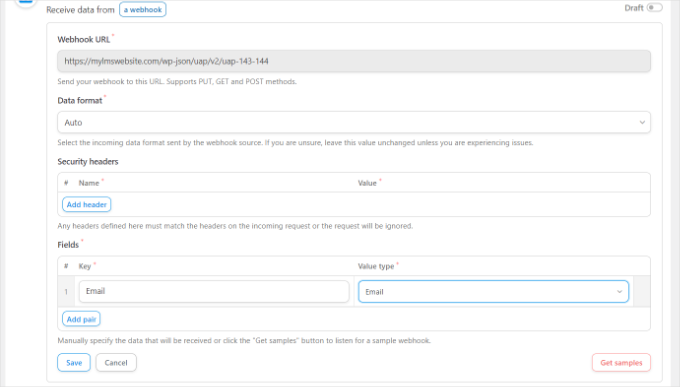Click the 'Security headers' label
Image resolution: width=680 pixels, height=387 pixels.
point(88,161)
